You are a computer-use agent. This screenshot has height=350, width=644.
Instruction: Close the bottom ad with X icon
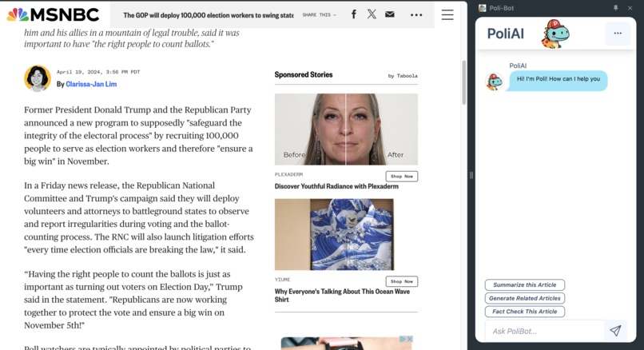409,339
